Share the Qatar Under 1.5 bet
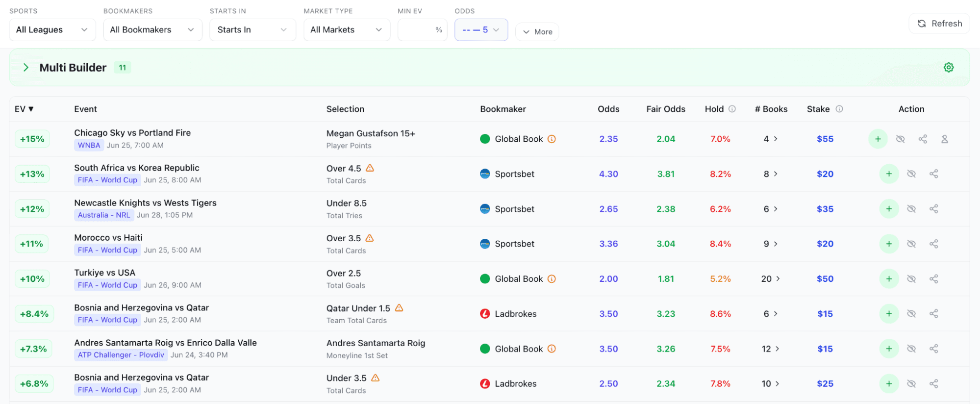The image size is (980, 404). click(933, 313)
